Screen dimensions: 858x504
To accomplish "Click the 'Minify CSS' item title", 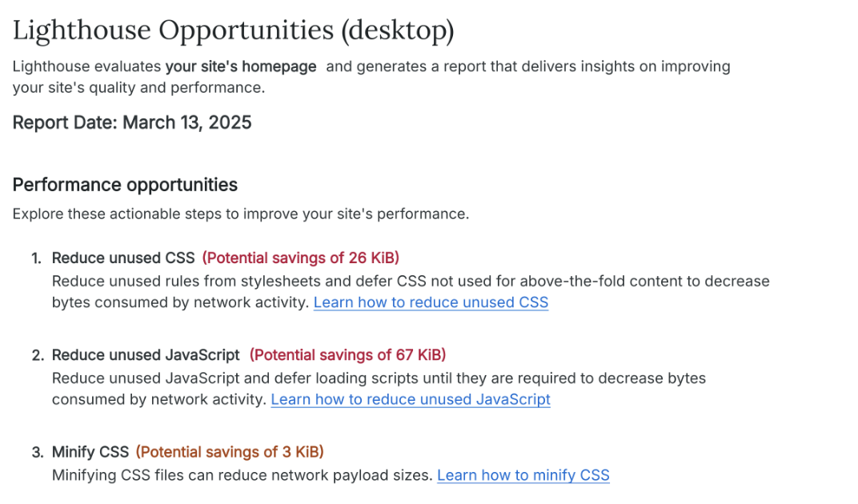I will click(x=90, y=452).
